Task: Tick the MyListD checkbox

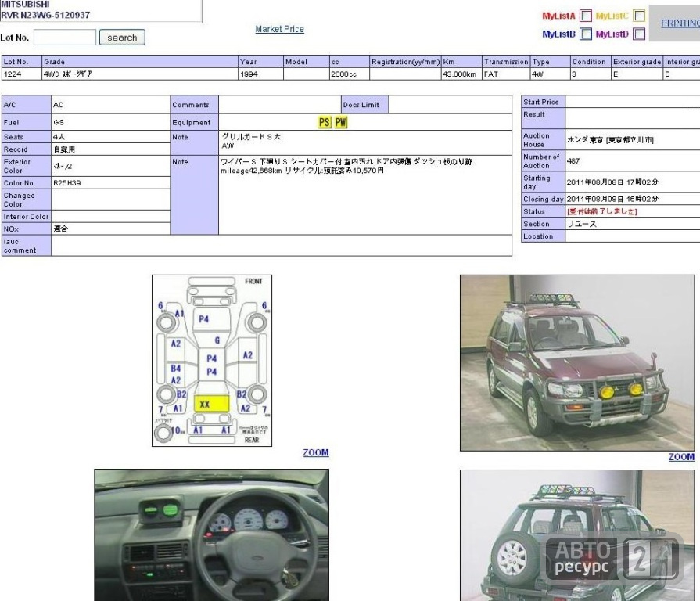Action: coord(639,34)
